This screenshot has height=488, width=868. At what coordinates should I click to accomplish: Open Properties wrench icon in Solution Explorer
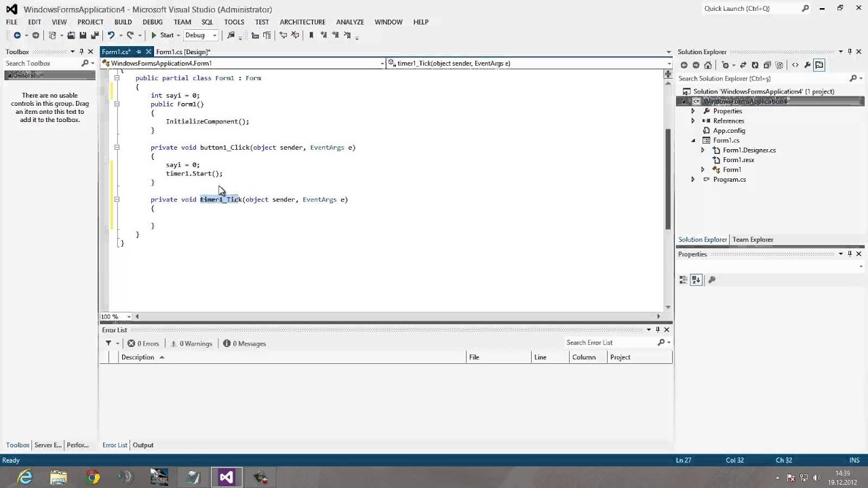point(807,65)
